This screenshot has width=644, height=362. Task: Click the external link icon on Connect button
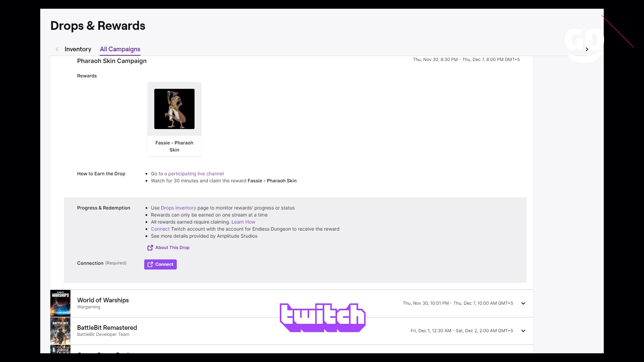[x=150, y=264]
